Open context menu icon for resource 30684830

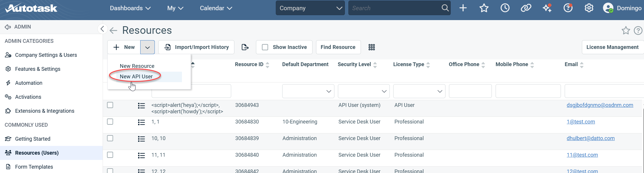(x=141, y=122)
